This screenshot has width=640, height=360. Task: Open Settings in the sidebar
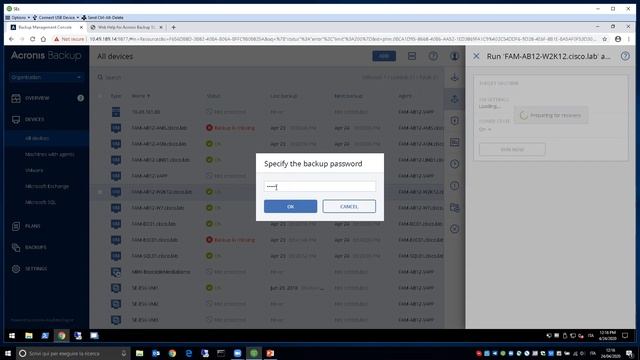pos(36,269)
